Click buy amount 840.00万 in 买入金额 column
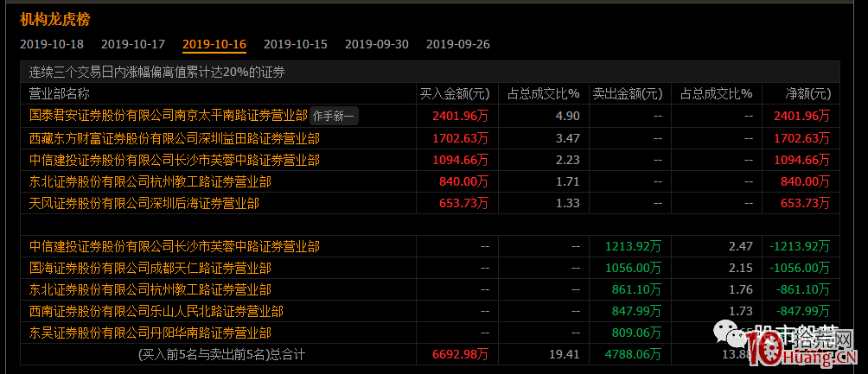Viewport: 868px width, 374px height. pos(464,182)
